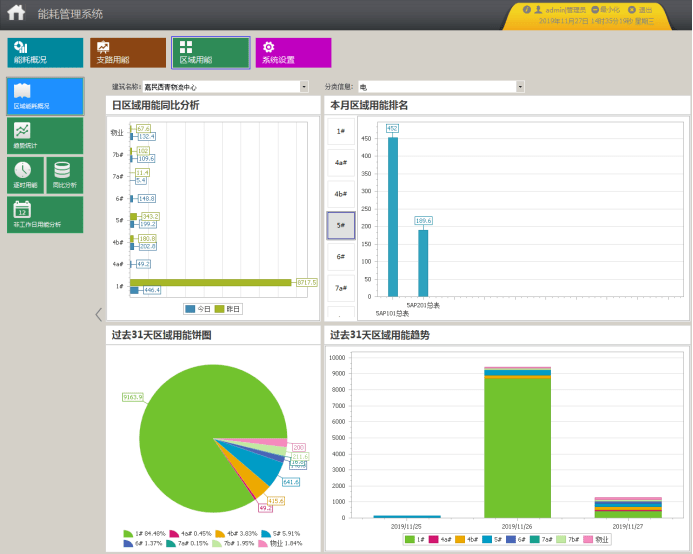The height and width of the screenshot is (554, 693).
Task: Open the 逐时用能 clock tile
Action: coord(25,175)
